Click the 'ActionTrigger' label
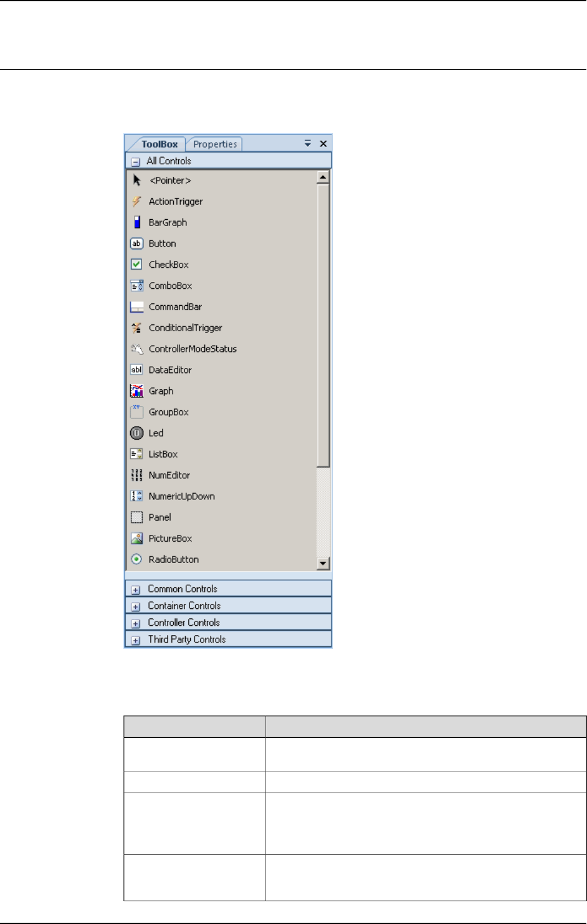The image size is (587, 924). tap(176, 202)
